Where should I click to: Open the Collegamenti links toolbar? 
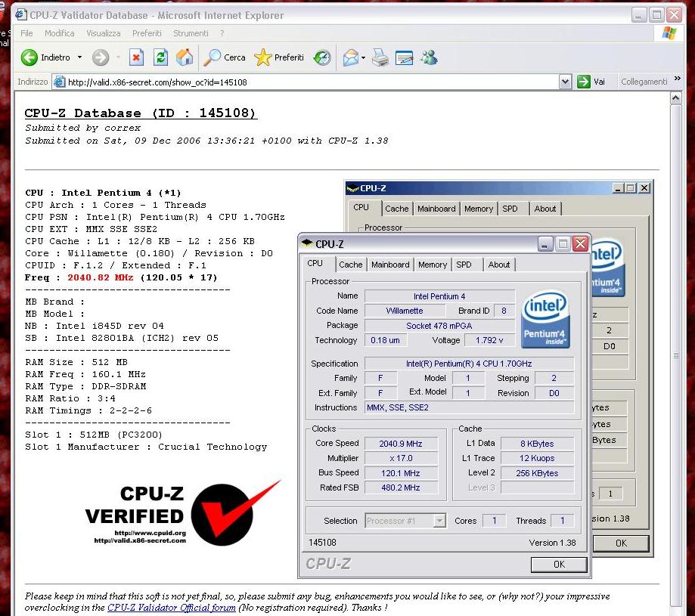tap(644, 82)
